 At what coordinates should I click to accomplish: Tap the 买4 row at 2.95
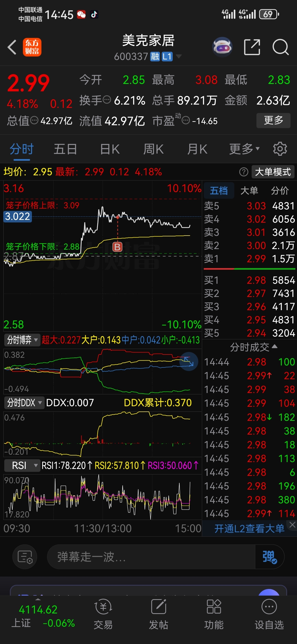point(249,320)
